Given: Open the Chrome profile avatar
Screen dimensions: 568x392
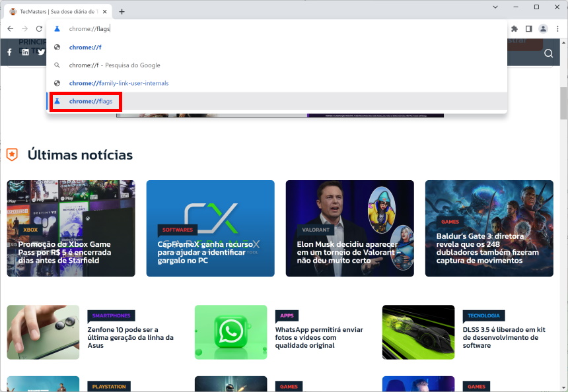Looking at the screenshot, I should coord(543,29).
